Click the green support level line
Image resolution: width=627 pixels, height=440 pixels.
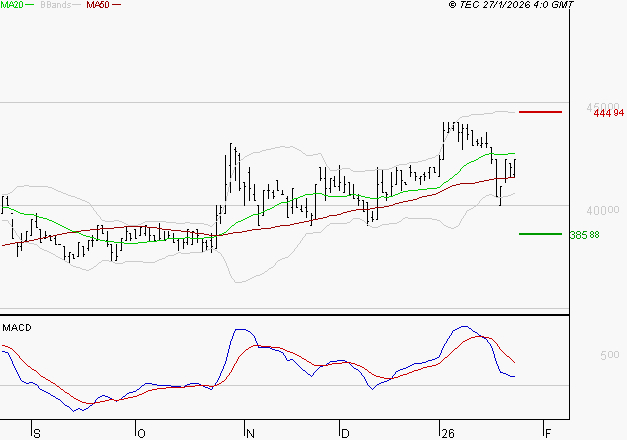tap(540, 234)
